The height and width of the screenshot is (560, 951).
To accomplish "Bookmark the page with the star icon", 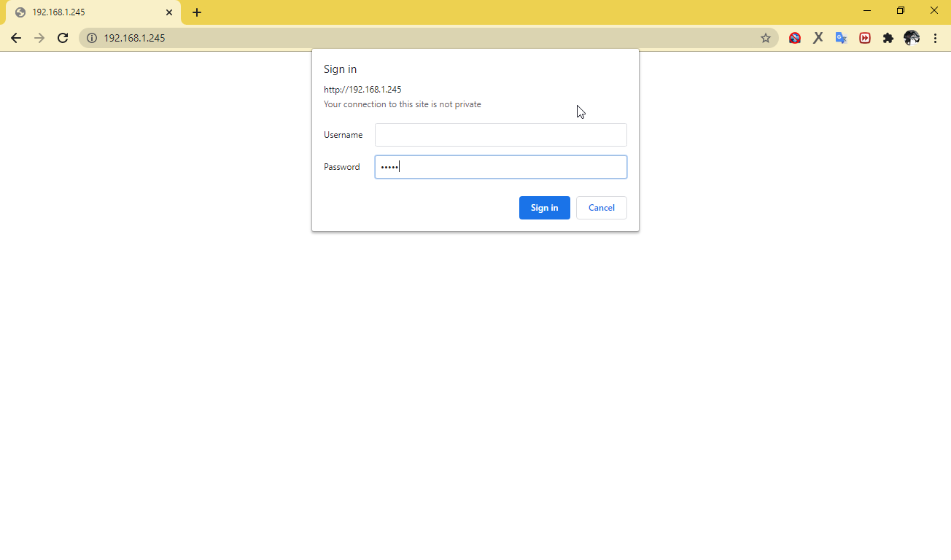I will click(766, 37).
